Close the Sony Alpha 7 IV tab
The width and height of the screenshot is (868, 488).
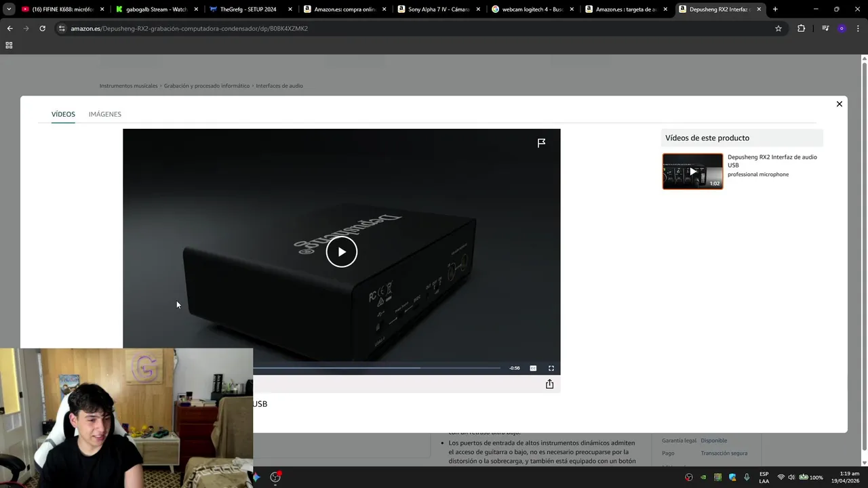pyautogui.click(x=478, y=9)
